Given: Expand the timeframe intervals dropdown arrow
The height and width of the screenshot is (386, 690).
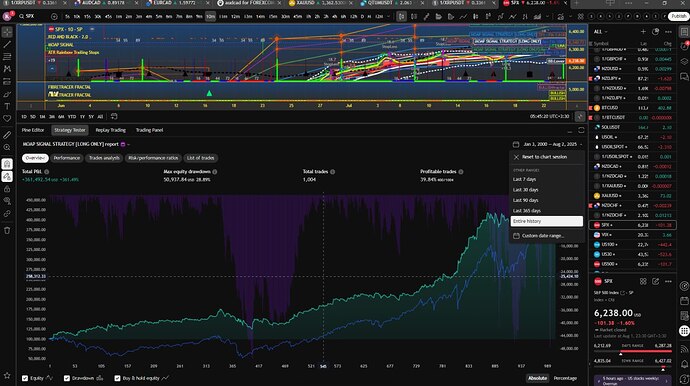Looking at the screenshot, I should point(389,16).
